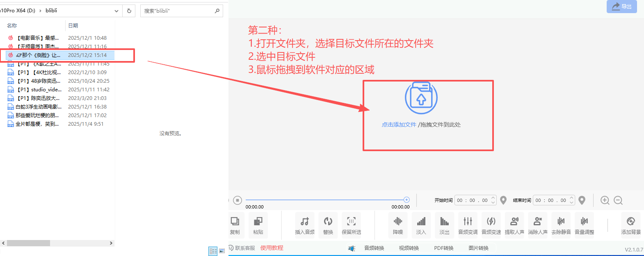Refresh the blibli folder in Explorer

(129, 11)
